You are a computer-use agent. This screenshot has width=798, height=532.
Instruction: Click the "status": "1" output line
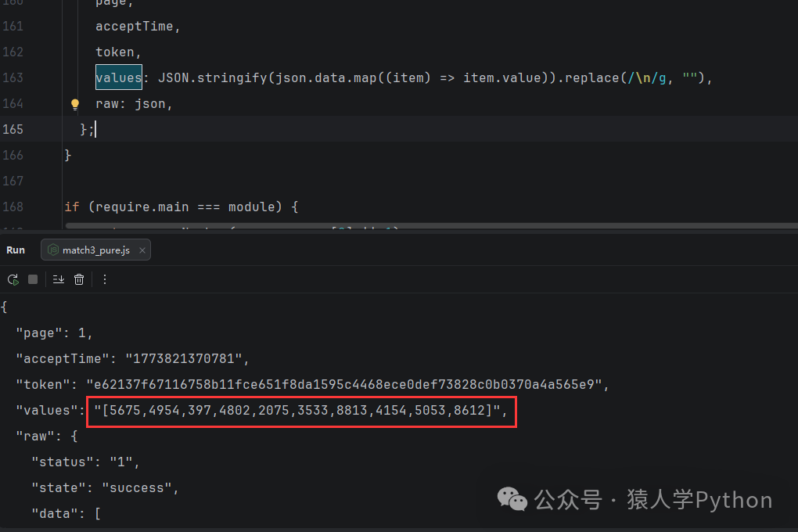(85, 462)
